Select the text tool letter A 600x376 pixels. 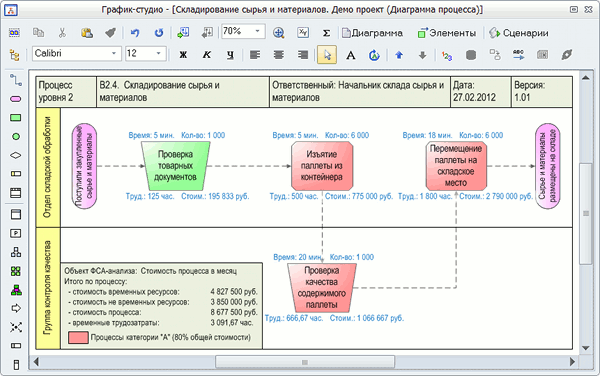tap(351, 55)
